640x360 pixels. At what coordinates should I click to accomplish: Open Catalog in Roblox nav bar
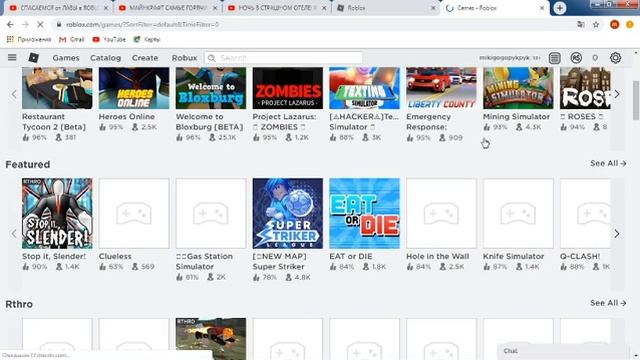pyautogui.click(x=105, y=58)
